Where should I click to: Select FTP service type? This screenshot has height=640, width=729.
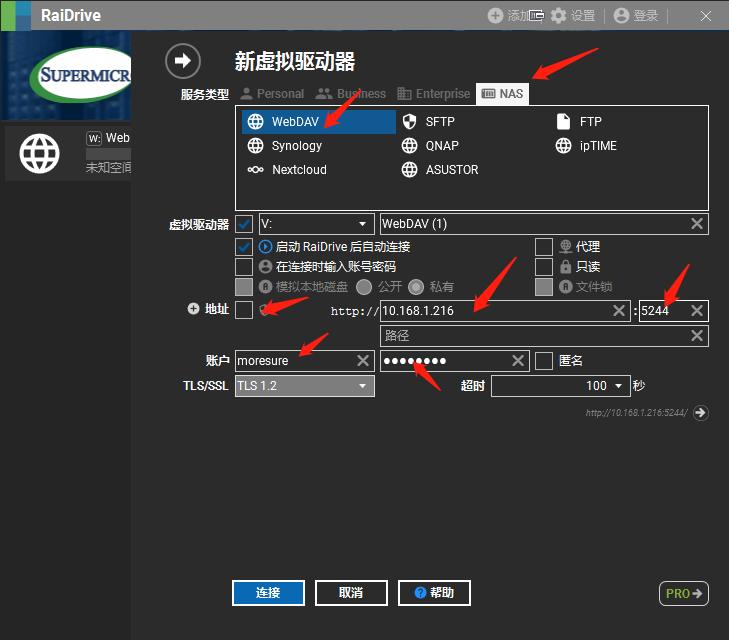(579, 122)
